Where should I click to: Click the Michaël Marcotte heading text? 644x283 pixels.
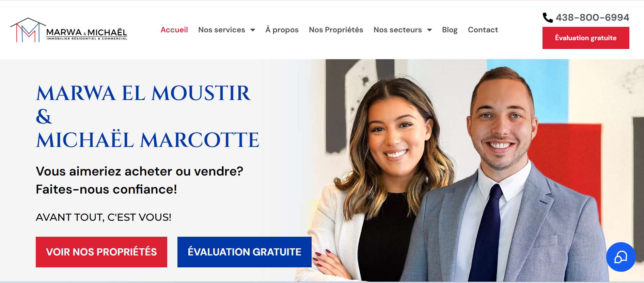[x=148, y=140]
